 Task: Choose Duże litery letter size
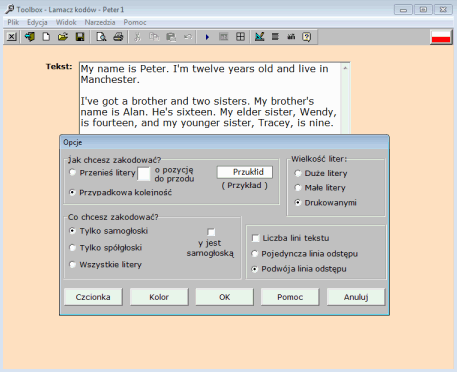(298, 173)
